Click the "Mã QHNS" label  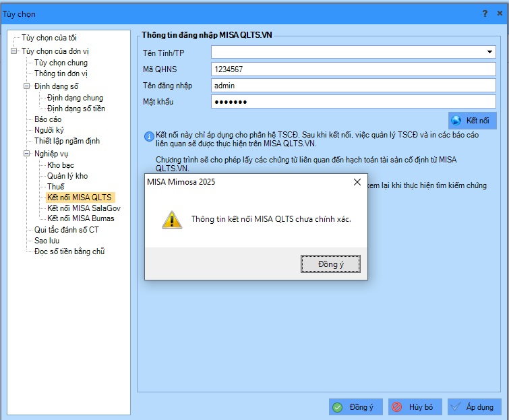click(160, 69)
